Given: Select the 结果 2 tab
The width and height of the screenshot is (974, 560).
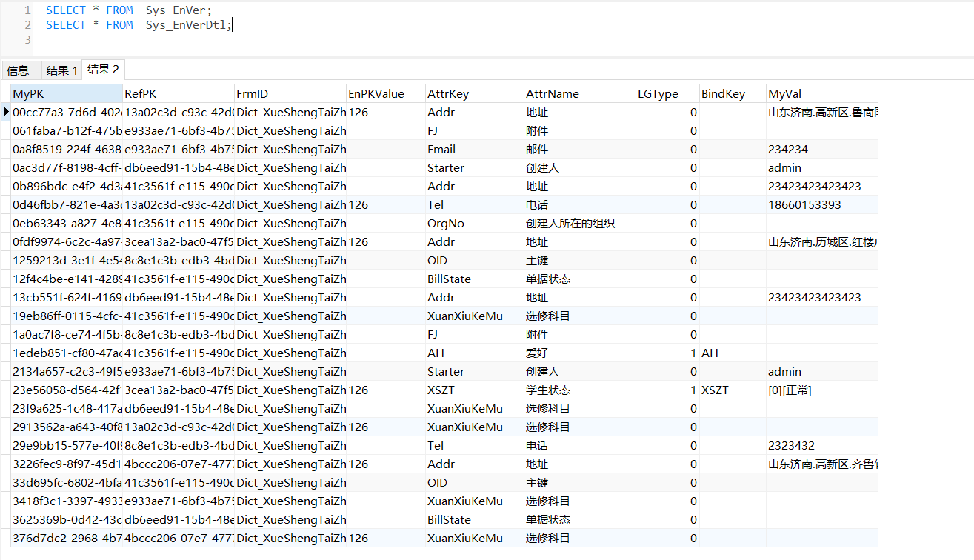Looking at the screenshot, I should pos(103,69).
